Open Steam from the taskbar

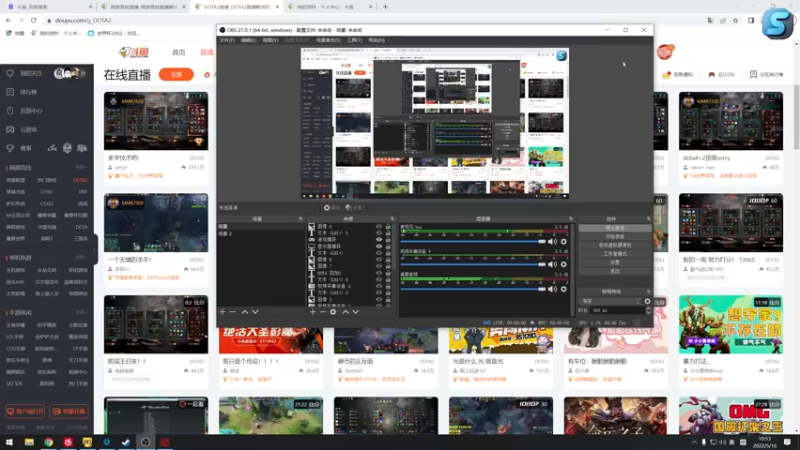point(126,442)
